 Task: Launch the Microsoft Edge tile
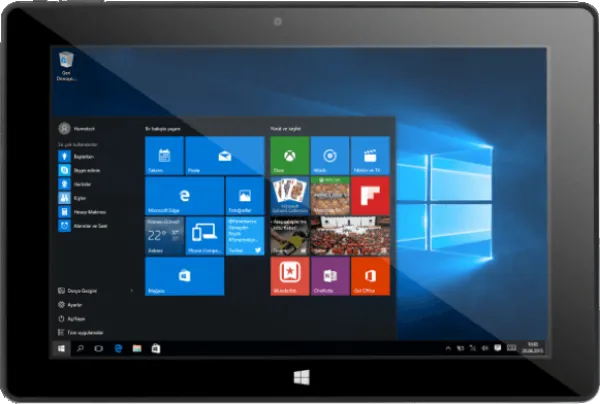[184, 195]
